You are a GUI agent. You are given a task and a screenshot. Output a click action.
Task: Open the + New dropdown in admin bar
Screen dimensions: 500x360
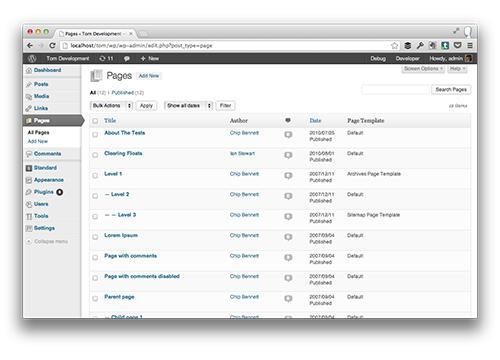(x=149, y=58)
